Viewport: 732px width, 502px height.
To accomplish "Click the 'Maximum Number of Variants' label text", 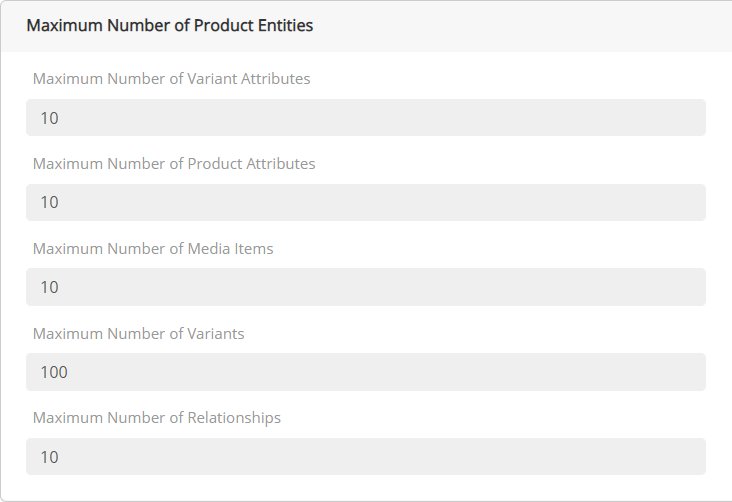I will (x=138, y=334).
